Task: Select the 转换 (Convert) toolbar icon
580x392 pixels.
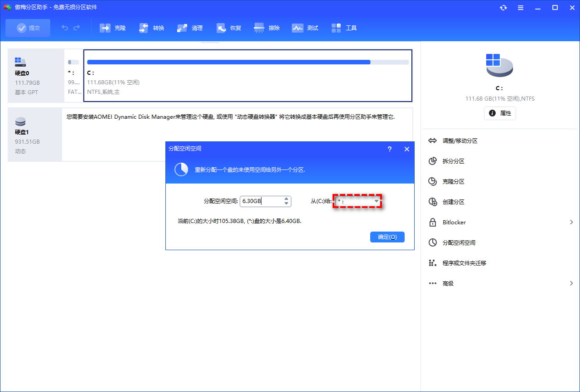Action: click(x=151, y=28)
